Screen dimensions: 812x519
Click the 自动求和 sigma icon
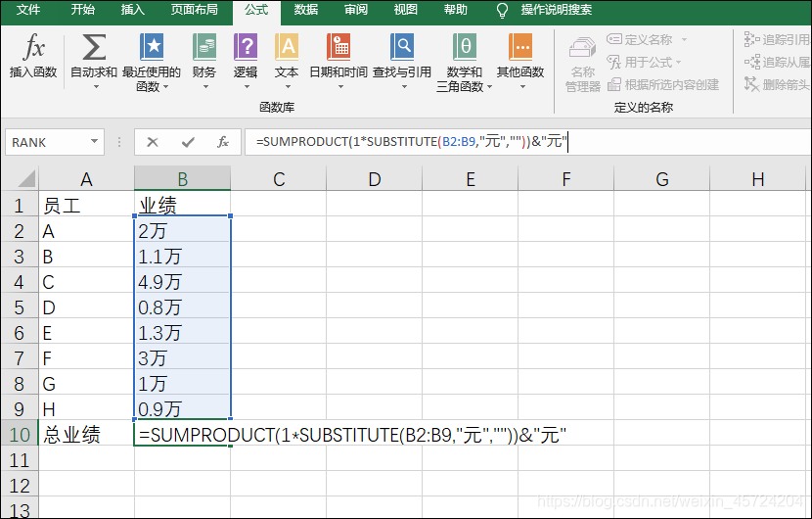(94, 47)
